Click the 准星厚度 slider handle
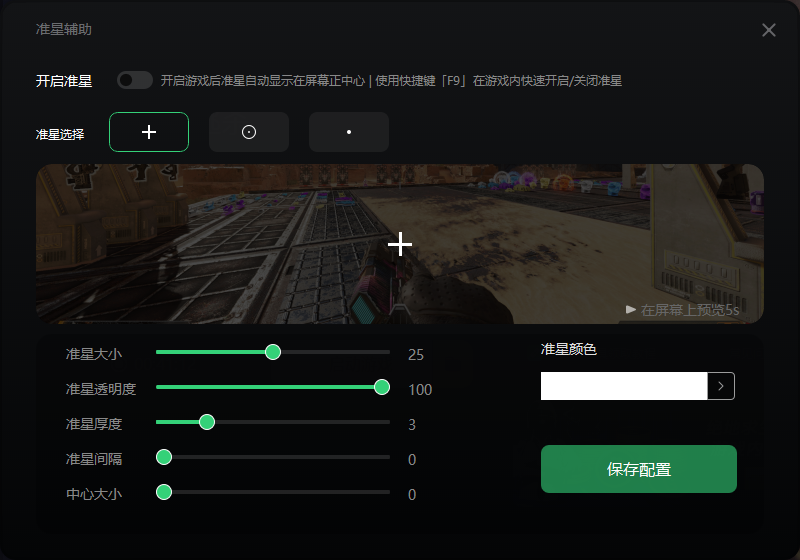Viewport: 800px width, 560px height. point(207,422)
